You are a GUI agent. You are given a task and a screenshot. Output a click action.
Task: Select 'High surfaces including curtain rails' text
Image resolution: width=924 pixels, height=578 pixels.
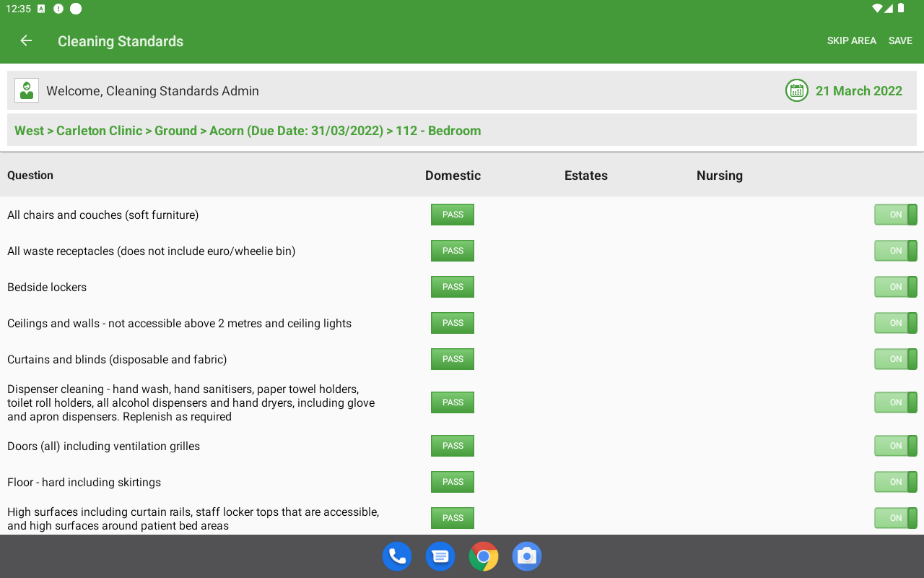pyautogui.click(x=193, y=519)
